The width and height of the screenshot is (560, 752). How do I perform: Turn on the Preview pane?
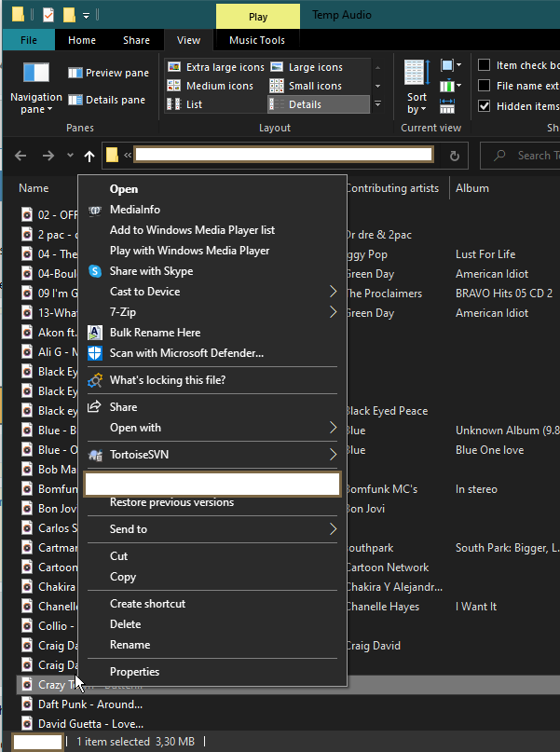(x=108, y=74)
